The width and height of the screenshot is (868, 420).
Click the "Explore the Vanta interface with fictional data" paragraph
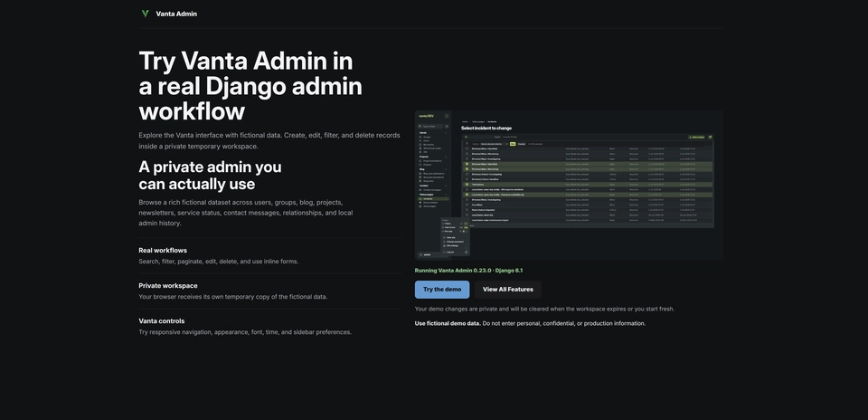pos(269,140)
